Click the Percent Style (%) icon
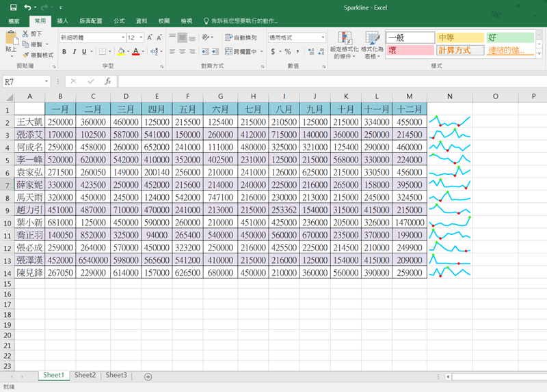 click(287, 51)
